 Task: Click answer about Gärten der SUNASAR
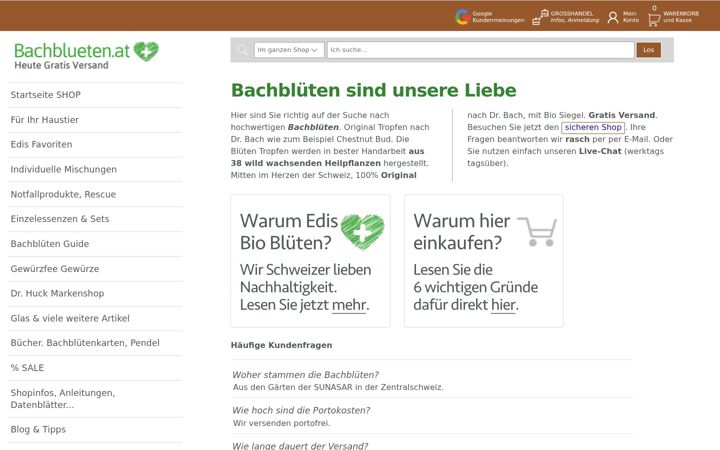click(338, 388)
